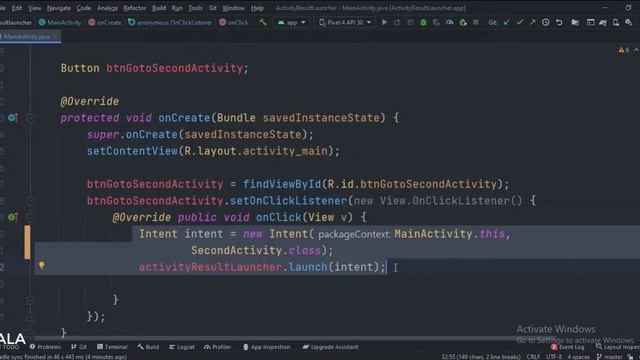This screenshot has height=360, width=640.
Task: Click the 4 spaces indent setting
Action: click(578, 357)
